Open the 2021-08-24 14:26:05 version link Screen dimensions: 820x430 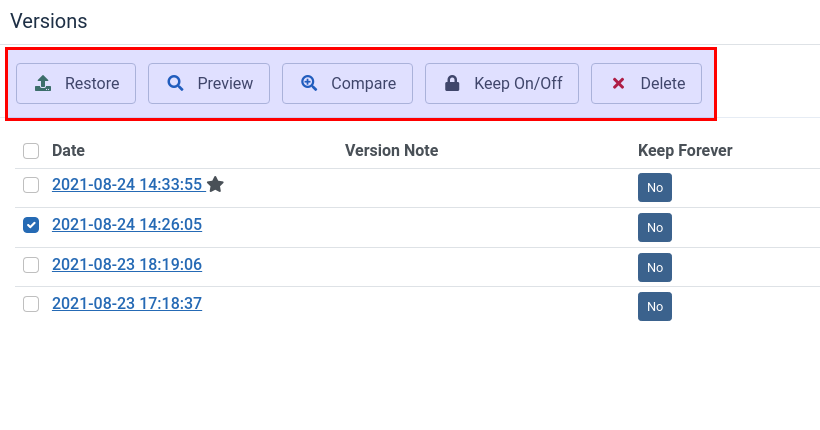pos(127,225)
